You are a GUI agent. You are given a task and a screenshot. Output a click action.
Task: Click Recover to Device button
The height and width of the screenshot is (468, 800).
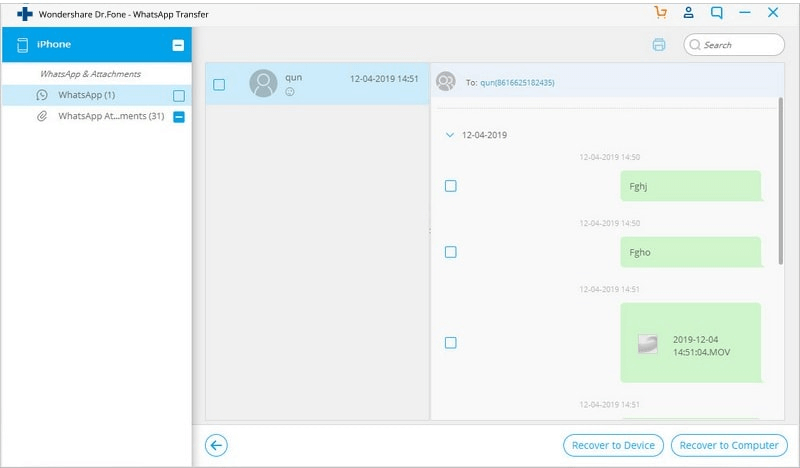613,445
